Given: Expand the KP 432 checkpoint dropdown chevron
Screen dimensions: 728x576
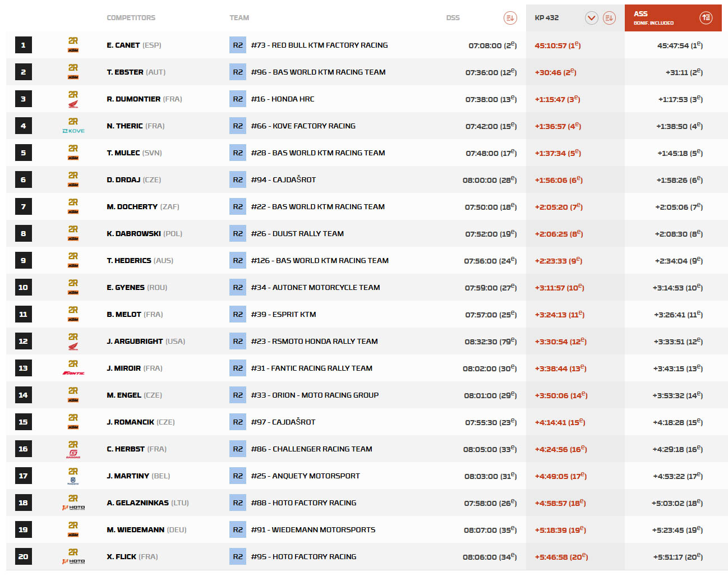Looking at the screenshot, I should [x=591, y=18].
